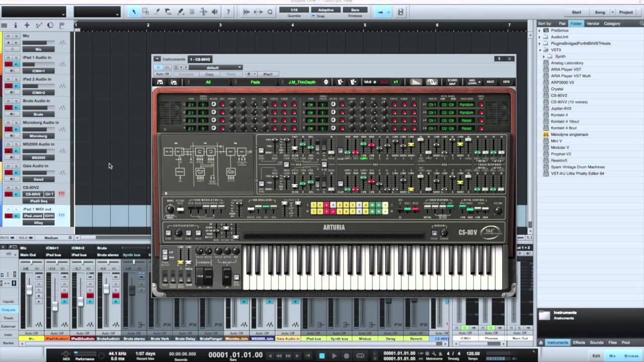Open the Sounds tab in the browser

coord(597,342)
